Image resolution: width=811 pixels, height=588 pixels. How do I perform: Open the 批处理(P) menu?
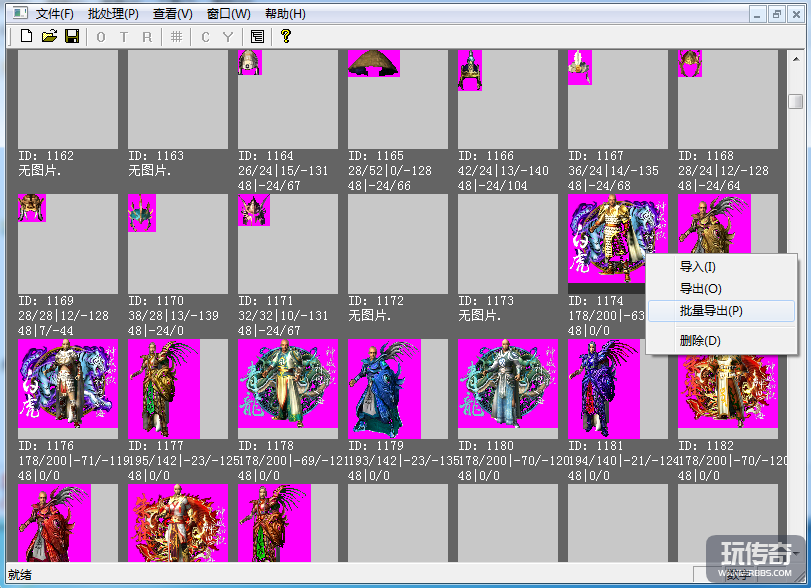tap(113, 14)
